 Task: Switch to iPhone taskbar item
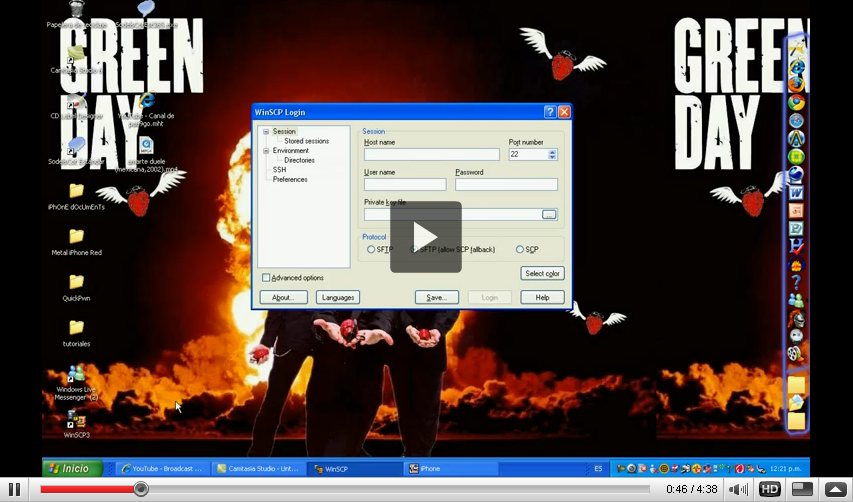(x=452, y=468)
